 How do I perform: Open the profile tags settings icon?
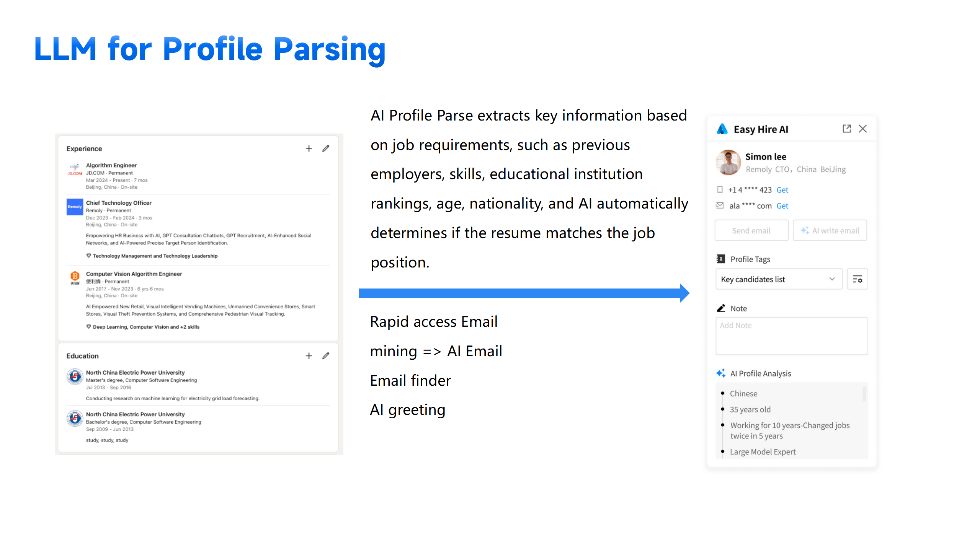point(857,279)
